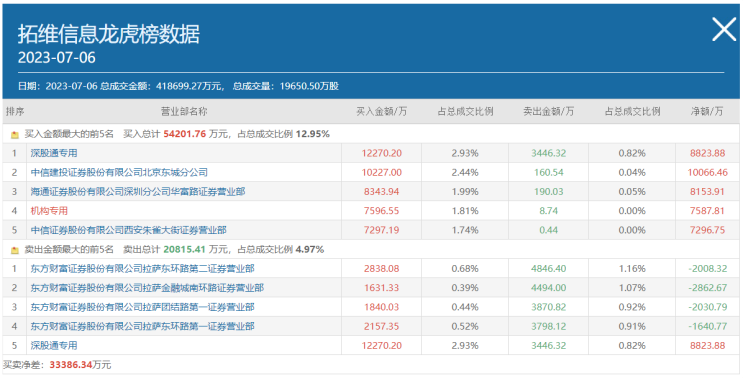The width and height of the screenshot is (743, 379).
Task: Open 深股通专用 link in the sell list row 5
Action: pyautogui.click(x=54, y=345)
